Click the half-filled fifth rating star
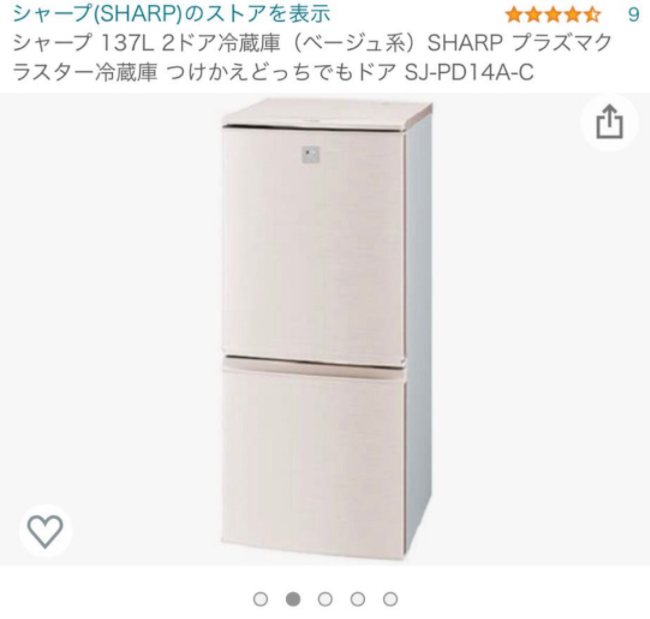 pos(592,15)
